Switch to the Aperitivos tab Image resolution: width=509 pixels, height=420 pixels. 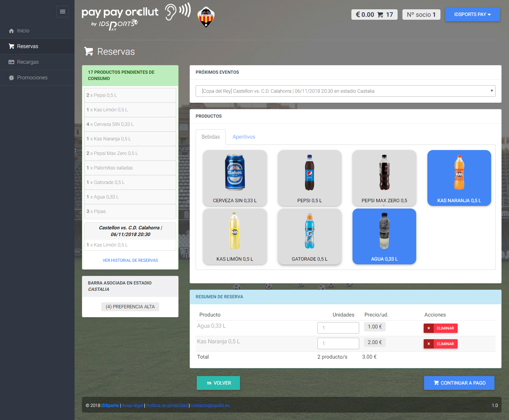tap(244, 137)
